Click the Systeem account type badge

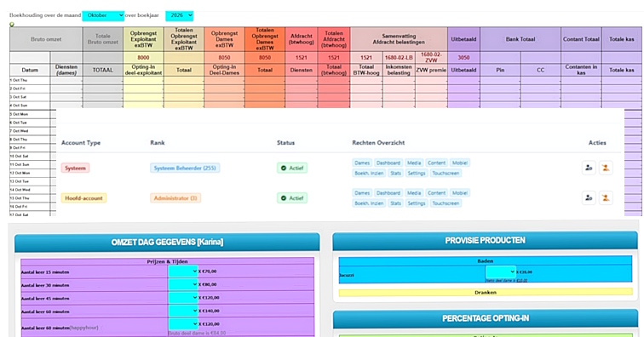click(x=75, y=168)
